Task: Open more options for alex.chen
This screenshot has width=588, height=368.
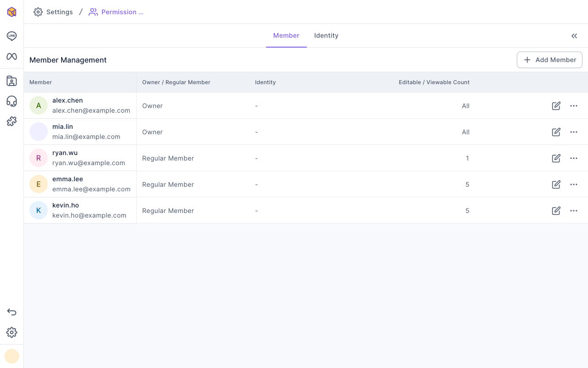Action: click(574, 106)
